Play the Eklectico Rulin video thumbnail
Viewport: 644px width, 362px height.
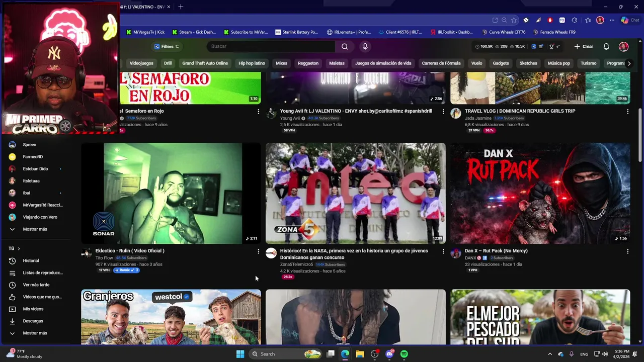tap(171, 194)
